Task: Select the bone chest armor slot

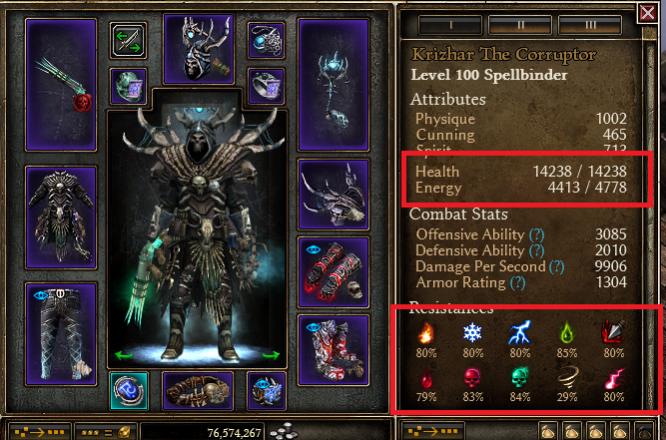Action: [61, 217]
